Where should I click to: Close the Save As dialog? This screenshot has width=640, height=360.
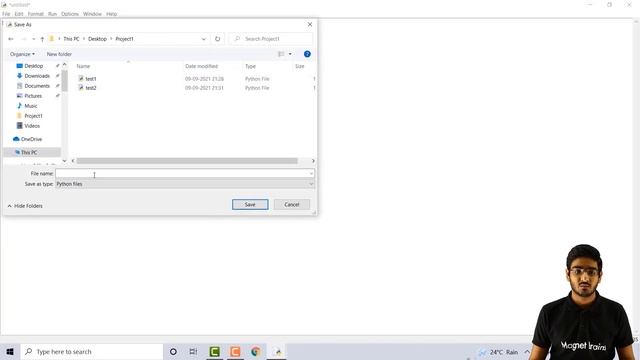[310, 24]
